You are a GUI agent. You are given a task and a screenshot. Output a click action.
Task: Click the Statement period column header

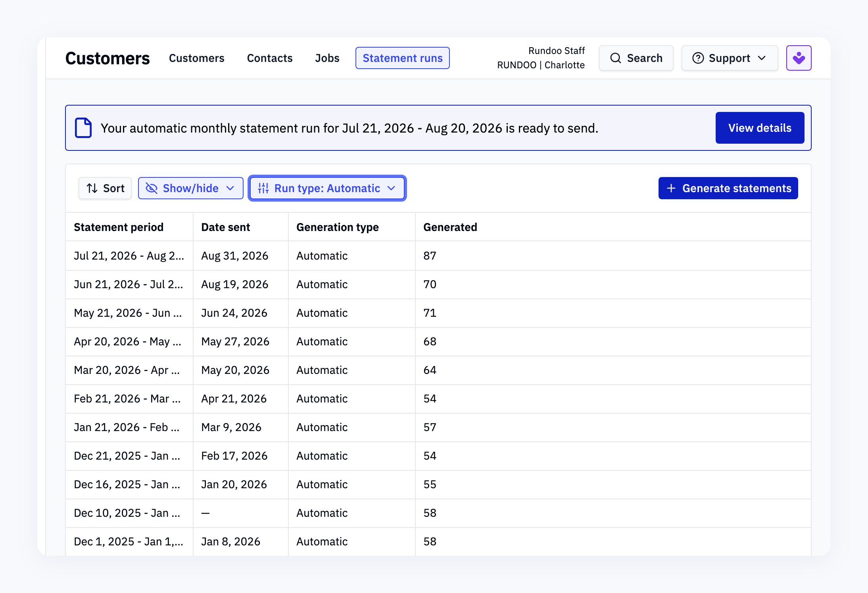(x=129, y=227)
